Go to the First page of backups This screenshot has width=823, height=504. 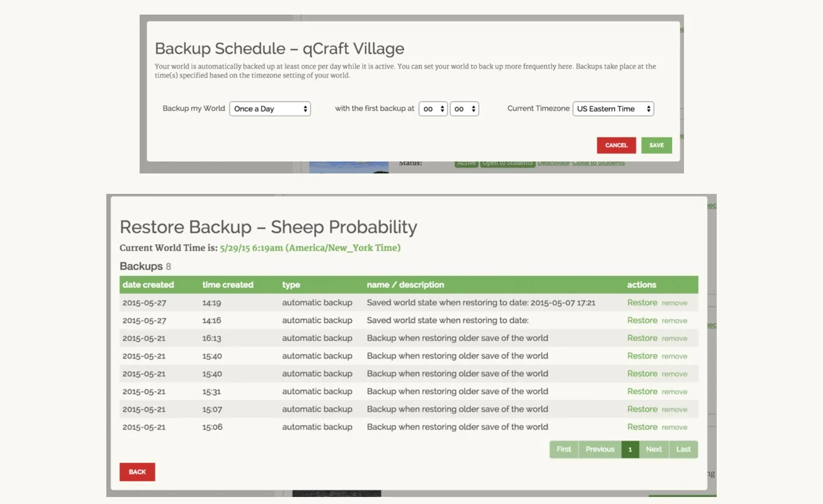[x=564, y=449]
